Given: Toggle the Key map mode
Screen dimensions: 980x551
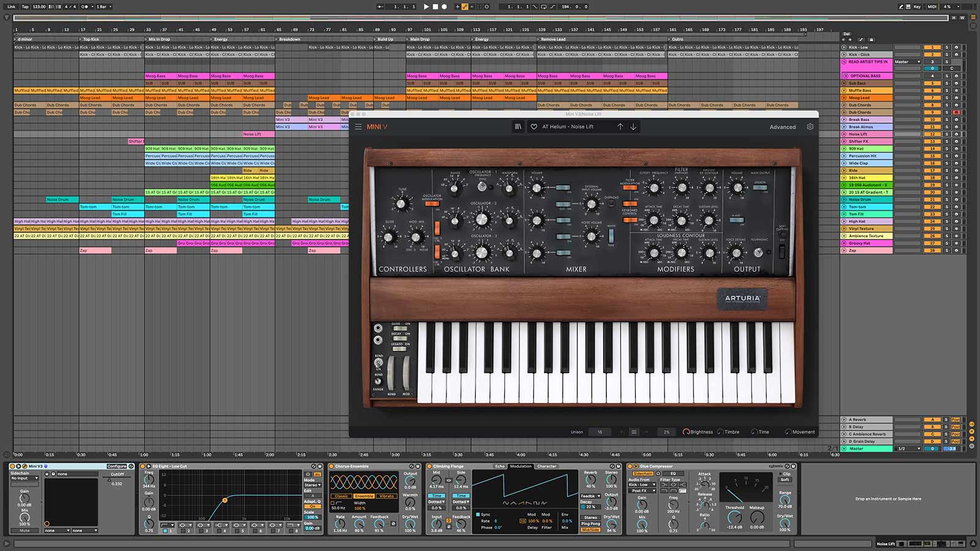Looking at the screenshot, I should point(917,7).
